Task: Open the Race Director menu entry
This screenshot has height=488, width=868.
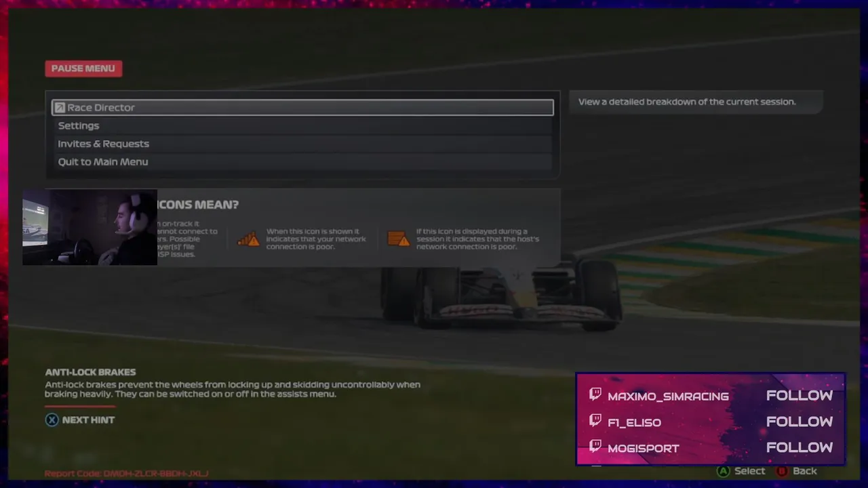Action: click(x=302, y=107)
